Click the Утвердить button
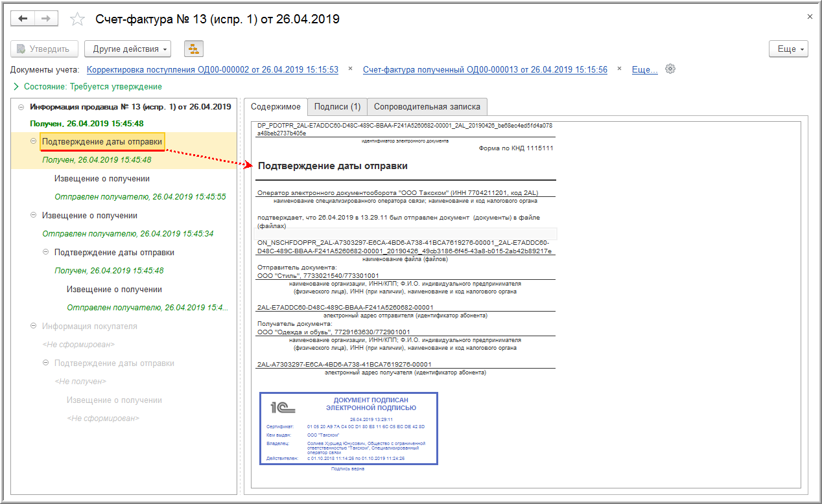822x504 pixels. coord(45,49)
